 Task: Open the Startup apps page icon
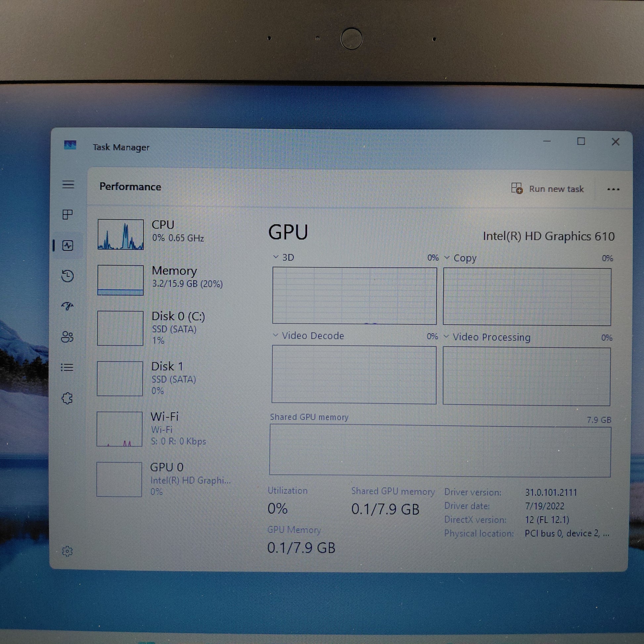pyautogui.click(x=68, y=306)
